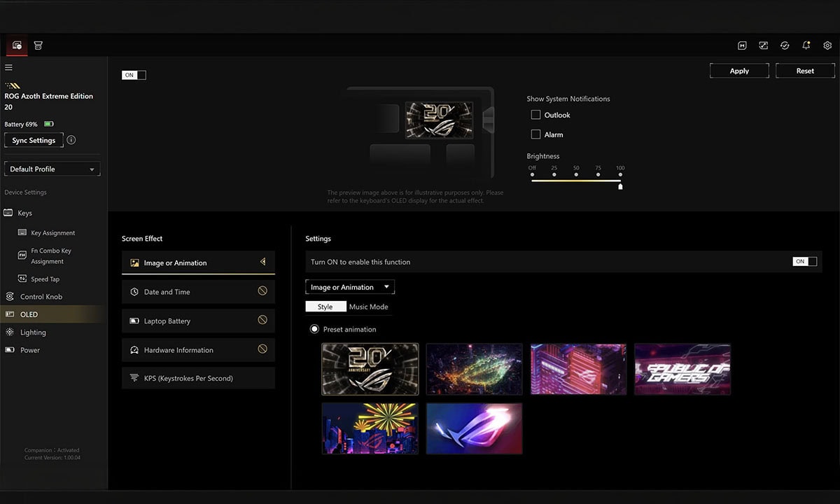Screen dimensions: 840x504
Task: Click the disabled icon beside Laptop Battery
Action: click(262, 320)
